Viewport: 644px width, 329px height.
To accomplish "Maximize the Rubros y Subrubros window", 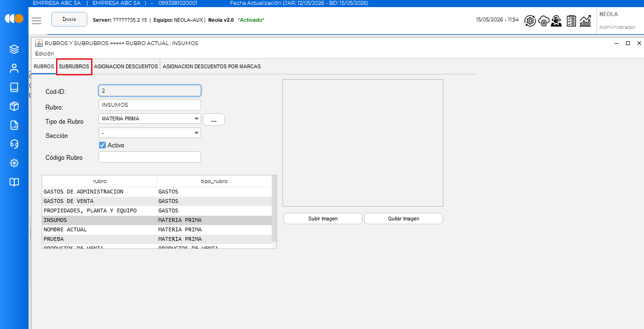I will coord(627,43).
